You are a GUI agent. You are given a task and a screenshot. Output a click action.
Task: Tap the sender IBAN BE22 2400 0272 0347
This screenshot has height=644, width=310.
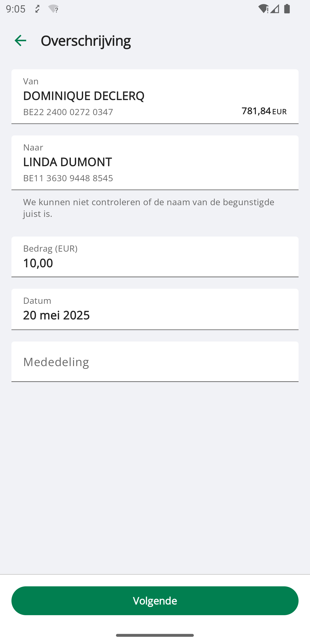(x=68, y=112)
